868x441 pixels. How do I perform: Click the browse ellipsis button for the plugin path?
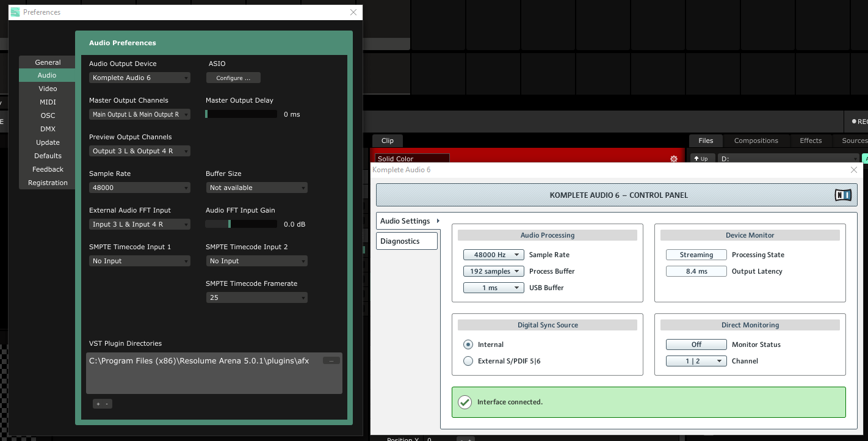331,360
